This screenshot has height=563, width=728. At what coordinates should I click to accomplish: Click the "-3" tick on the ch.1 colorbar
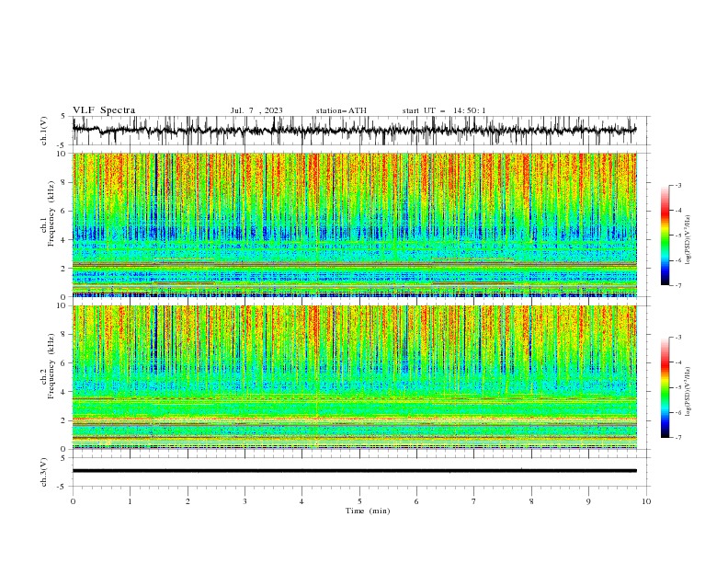[678, 185]
